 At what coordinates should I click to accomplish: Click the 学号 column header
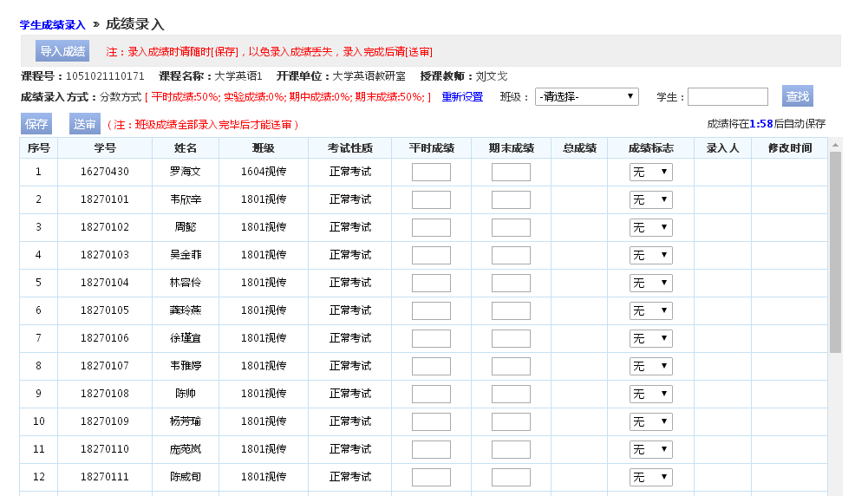[105, 148]
